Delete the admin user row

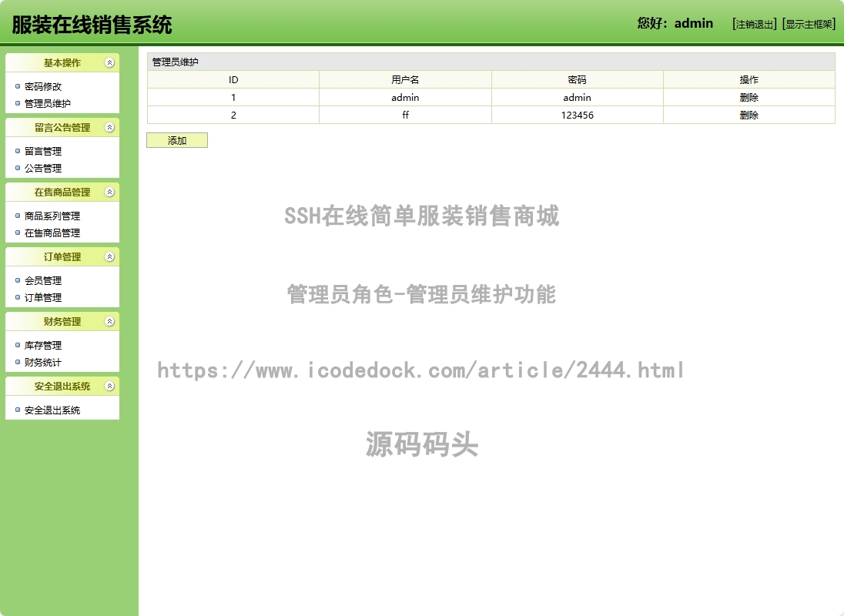pyautogui.click(x=749, y=97)
